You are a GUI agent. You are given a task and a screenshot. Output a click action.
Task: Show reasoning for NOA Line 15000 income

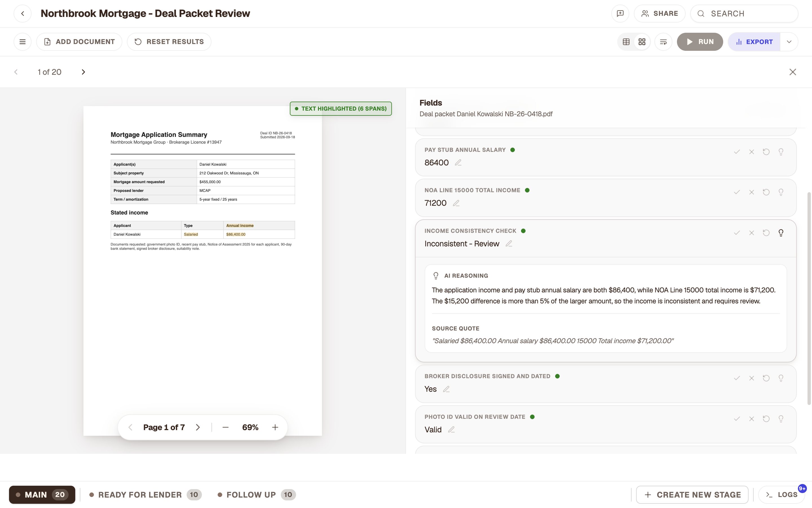point(781,192)
